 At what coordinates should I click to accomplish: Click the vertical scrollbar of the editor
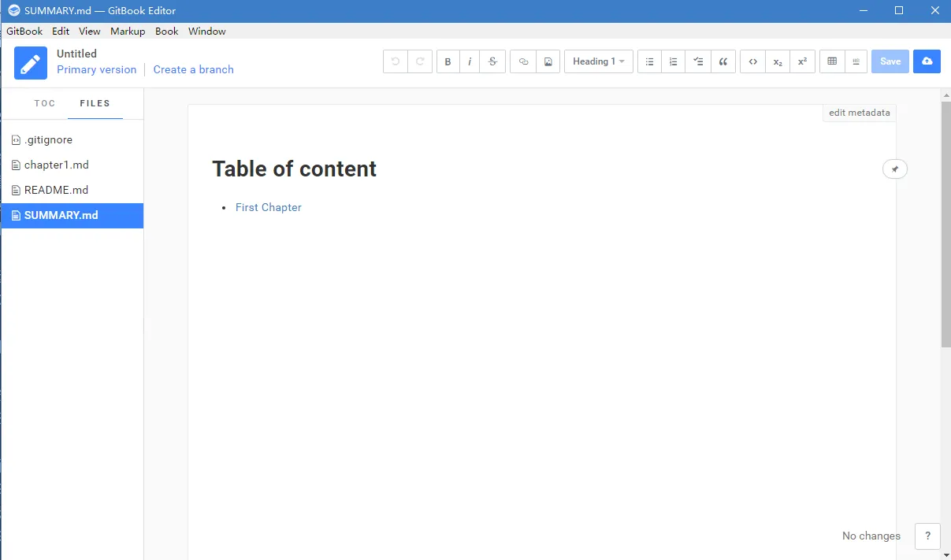tap(945, 224)
